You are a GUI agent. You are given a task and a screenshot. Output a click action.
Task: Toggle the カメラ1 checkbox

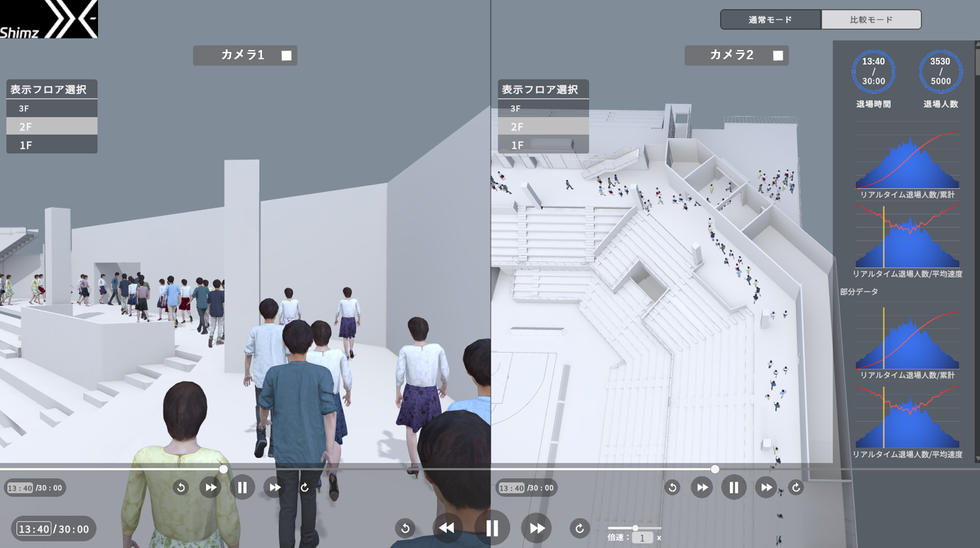[x=286, y=56]
